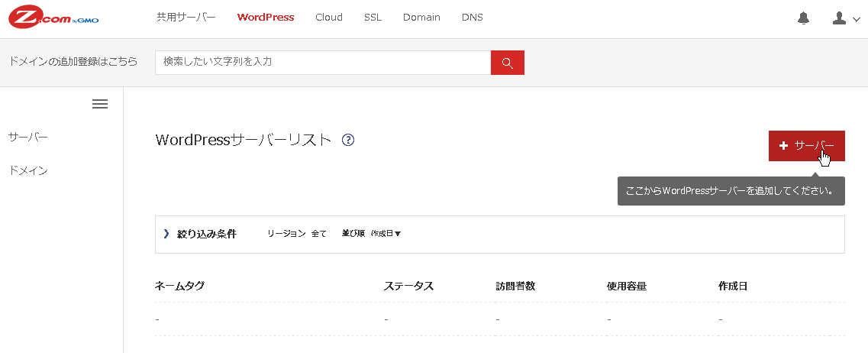This screenshot has height=353, width=868.
Task: Click the red search magnifier button
Action: pos(507,63)
